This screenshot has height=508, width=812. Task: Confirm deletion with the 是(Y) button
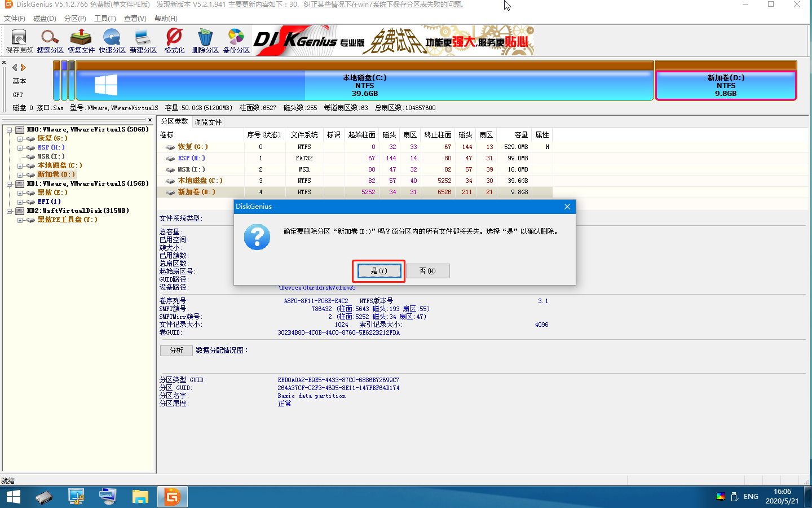coord(379,271)
